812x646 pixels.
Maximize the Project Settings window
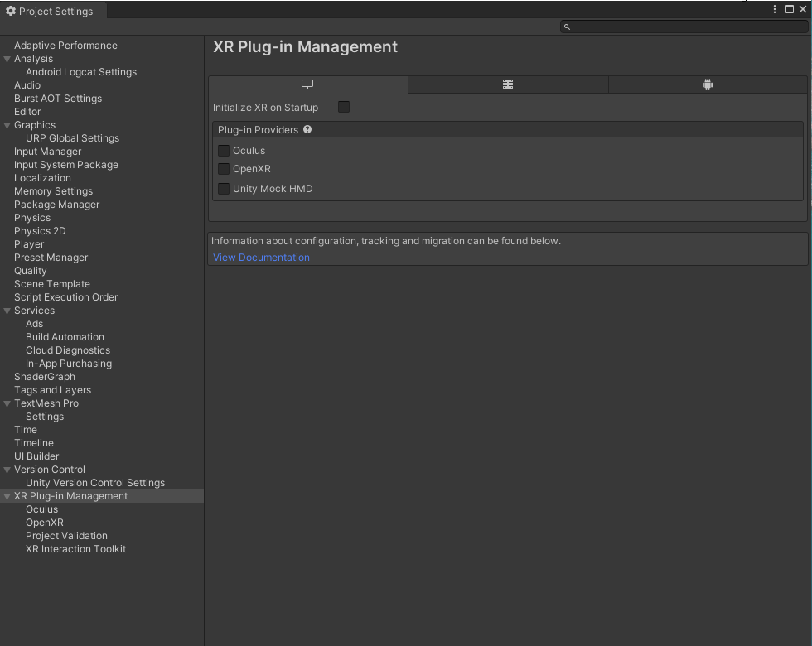tap(790, 10)
